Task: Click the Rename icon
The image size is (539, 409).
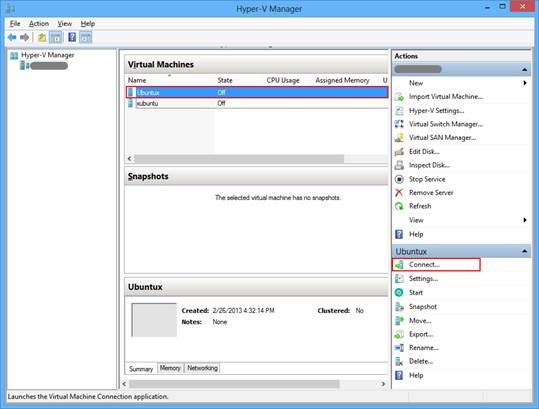Action: [x=399, y=348]
